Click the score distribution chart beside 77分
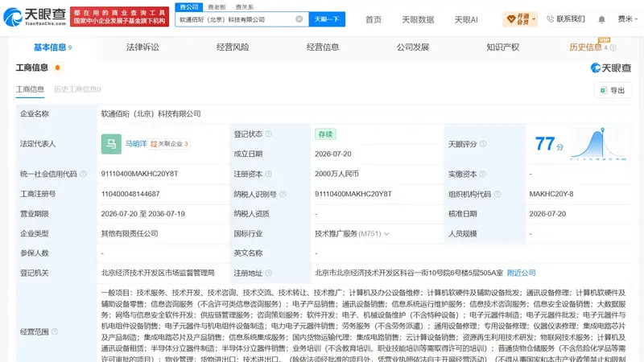This screenshot has width=644, height=362. click(598, 144)
